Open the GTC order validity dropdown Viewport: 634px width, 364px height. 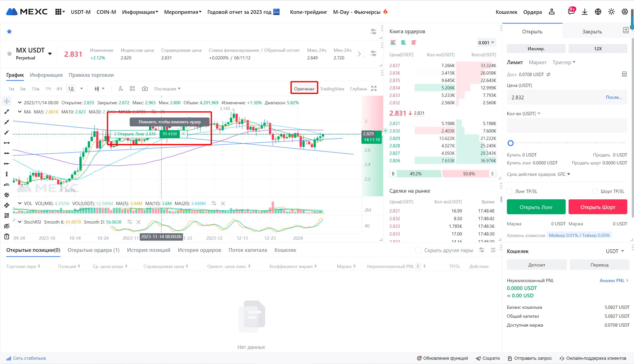coord(564,174)
